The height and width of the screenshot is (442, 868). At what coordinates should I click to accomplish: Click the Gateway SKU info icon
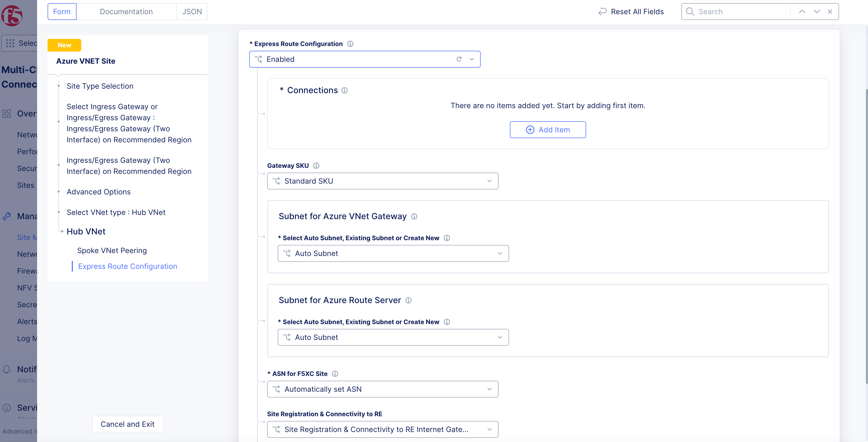pyautogui.click(x=316, y=165)
